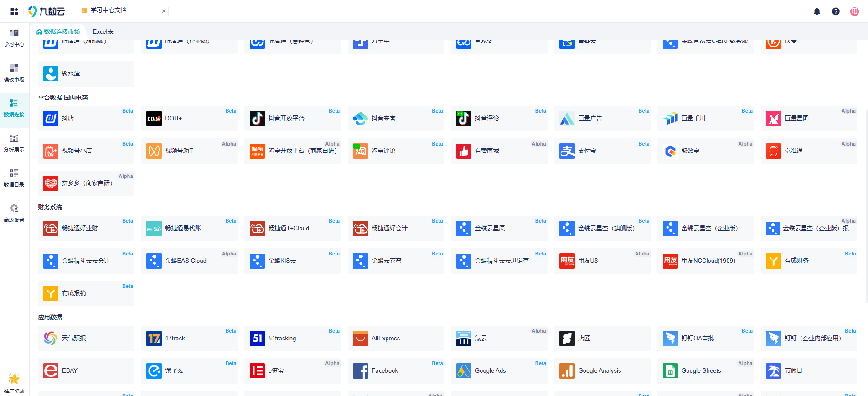Open 分析展示 in sidebar
The image size is (868, 396).
coord(14,143)
